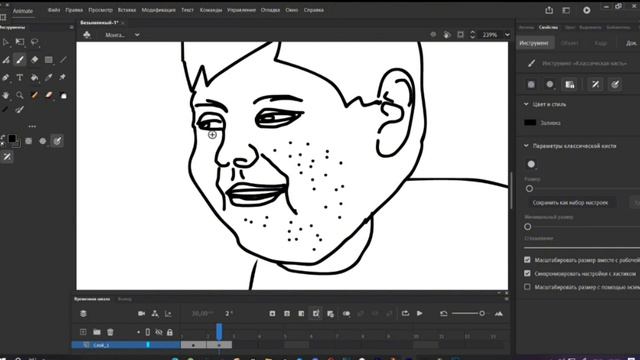Toggle scale size with stage checkbox
This screenshot has height=360, width=640.
point(527,260)
